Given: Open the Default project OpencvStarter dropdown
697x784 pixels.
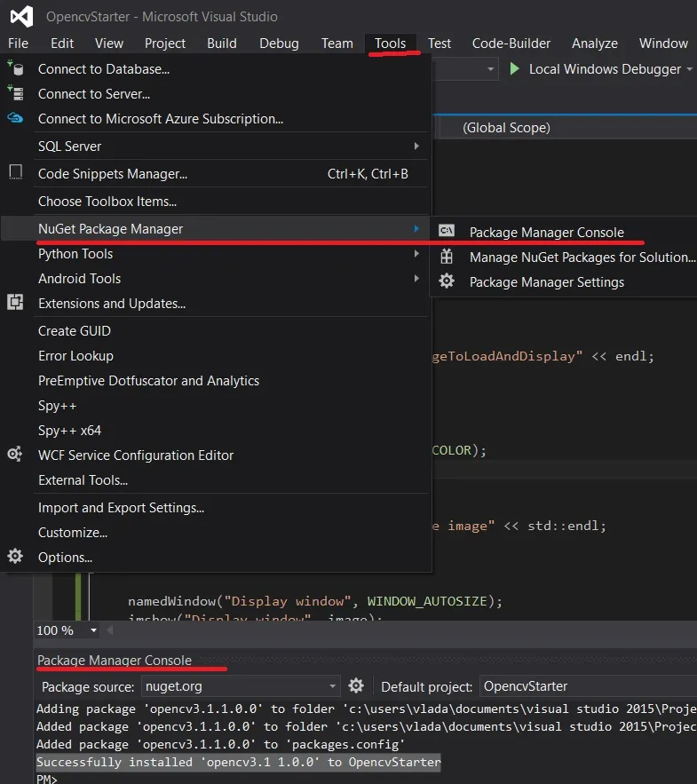Looking at the screenshot, I should click(588, 686).
